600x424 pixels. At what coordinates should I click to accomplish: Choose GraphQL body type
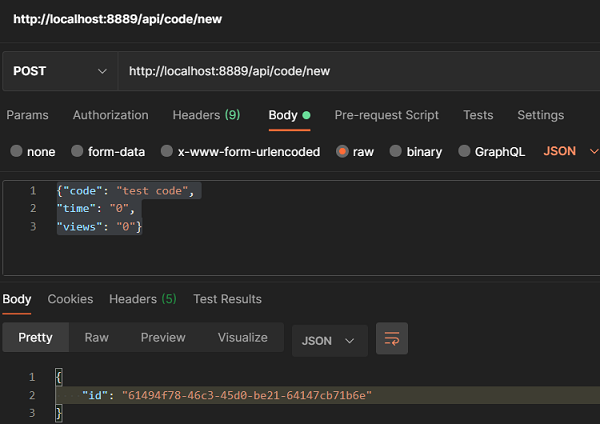[x=464, y=152]
